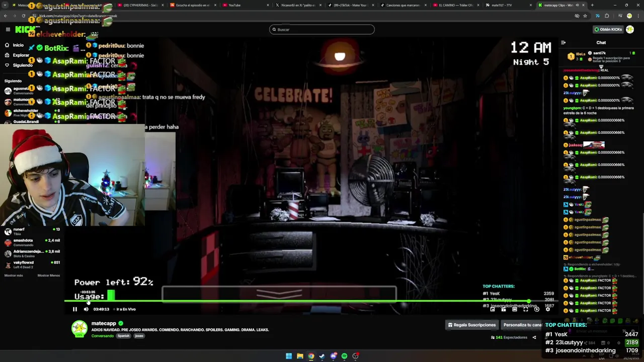Click the Inicio house icon
The image size is (644, 362).
(7, 45)
